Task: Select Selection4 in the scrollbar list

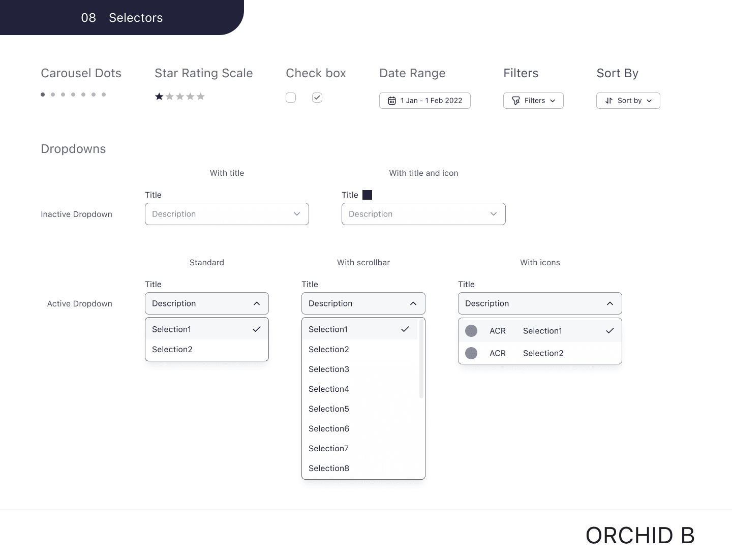Action: [360, 389]
